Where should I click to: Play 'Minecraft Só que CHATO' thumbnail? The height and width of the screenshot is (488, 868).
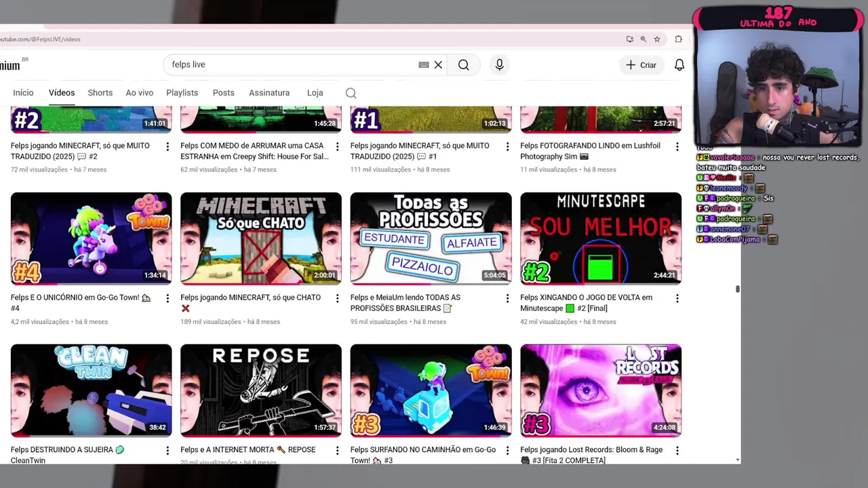[261, 239]
